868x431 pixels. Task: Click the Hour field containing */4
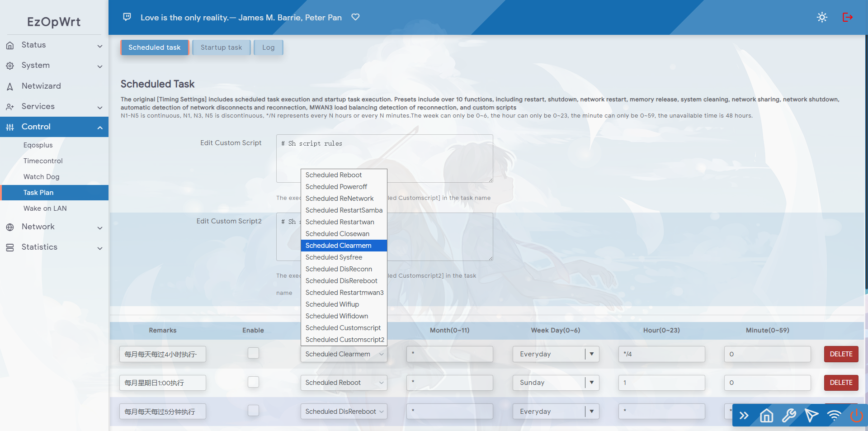coord(661,354)
